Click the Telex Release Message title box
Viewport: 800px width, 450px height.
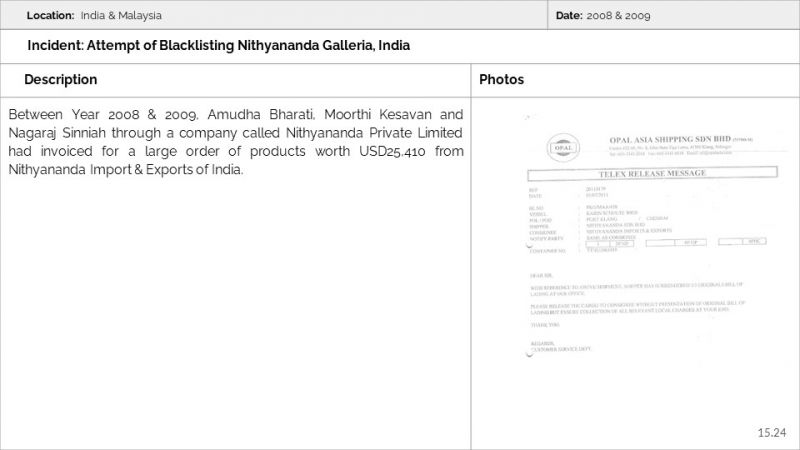(x=649, y=174)
